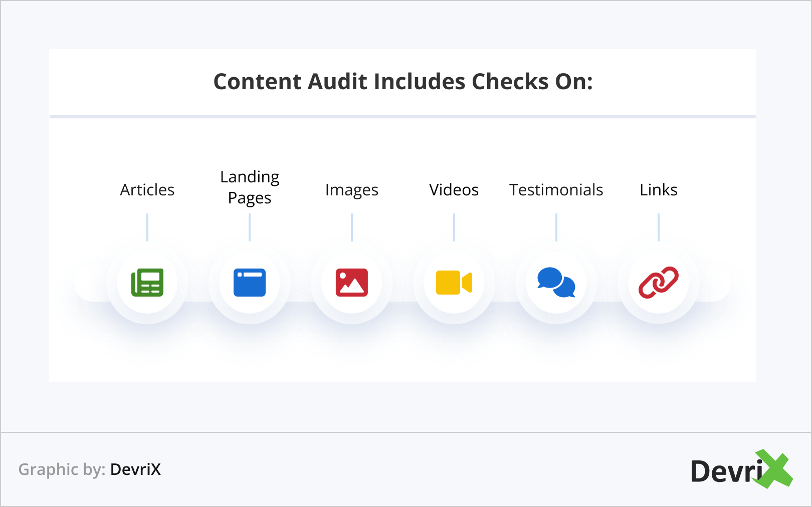The image size is (812, 507).
Task: Click the green newspaper Articles icon
Action: point(147,283)
